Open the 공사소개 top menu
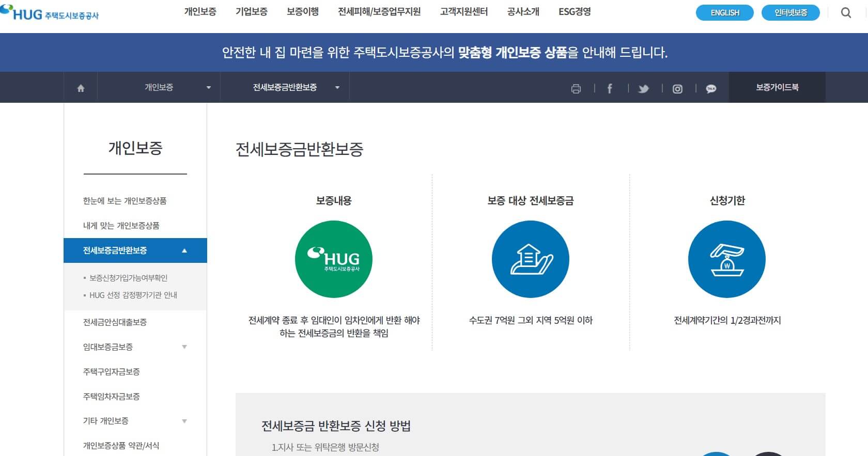The height and width of the screenshot is (456, 868). (x=523, y=11)
